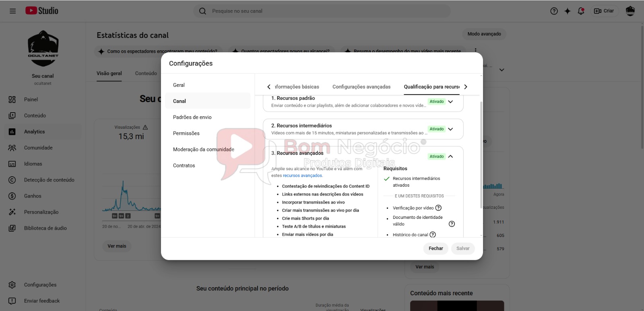Switch to Informações básicas tab
This screenshot has width=644, height=311.
point(297,87)
